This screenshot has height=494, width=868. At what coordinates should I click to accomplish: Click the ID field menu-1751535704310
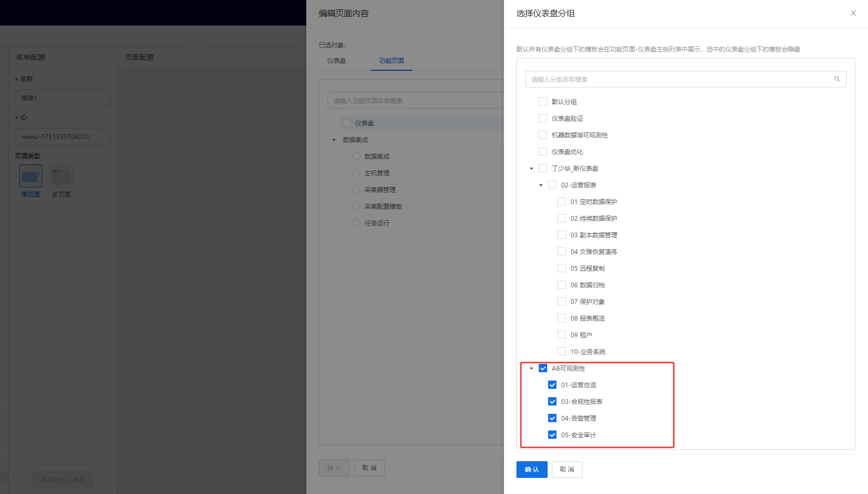point(63,136)
